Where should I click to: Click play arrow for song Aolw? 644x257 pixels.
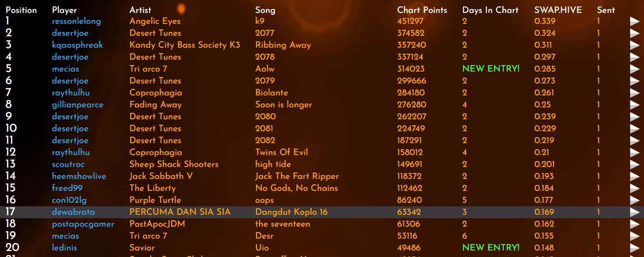pyautogui.click(x=635, y=69)
